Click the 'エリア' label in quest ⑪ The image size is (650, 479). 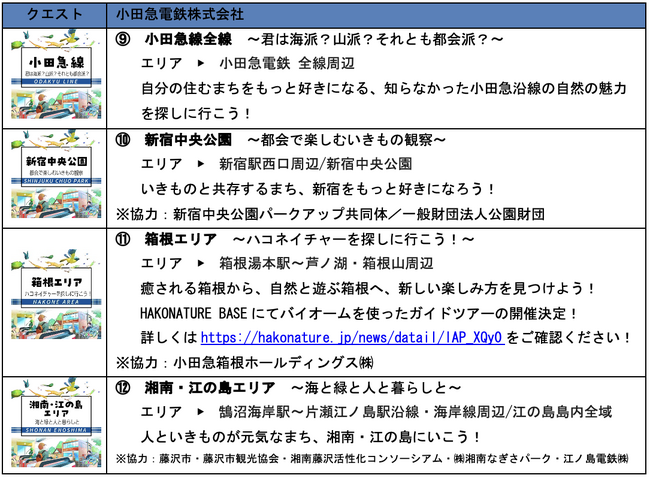tap(162, 263)
